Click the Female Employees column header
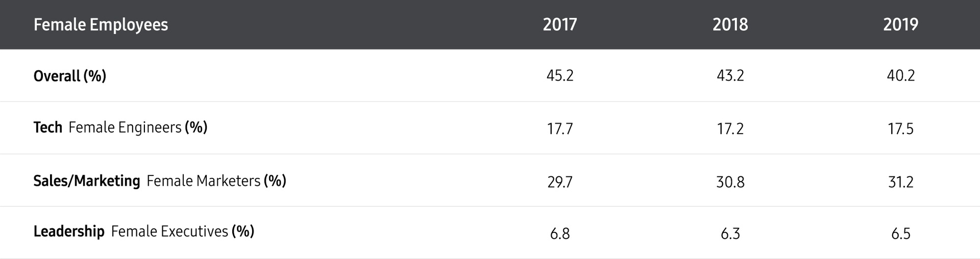Image resolution: width=980 pixels, height=259 pixels. 101,25
